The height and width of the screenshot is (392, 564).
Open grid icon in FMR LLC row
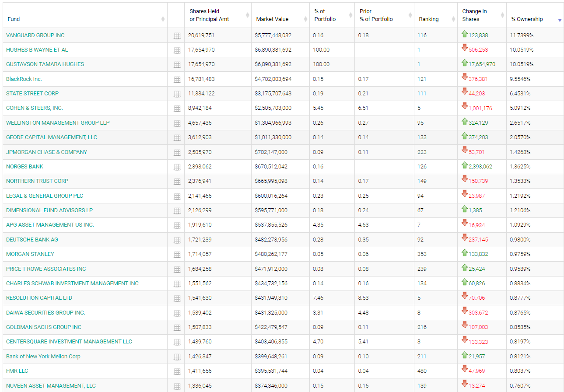click(177, 371)
